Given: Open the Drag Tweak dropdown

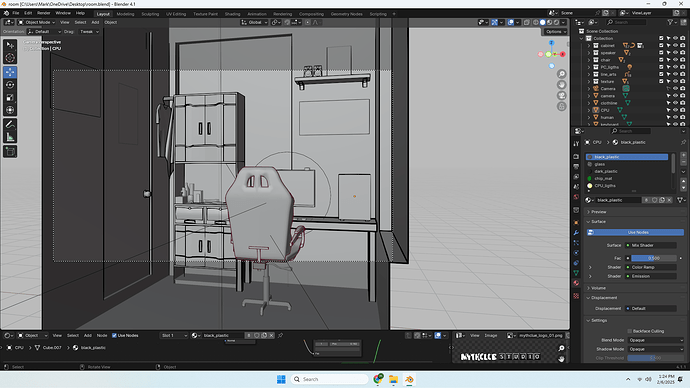Looking at the screenshot, I should [89, 32].
